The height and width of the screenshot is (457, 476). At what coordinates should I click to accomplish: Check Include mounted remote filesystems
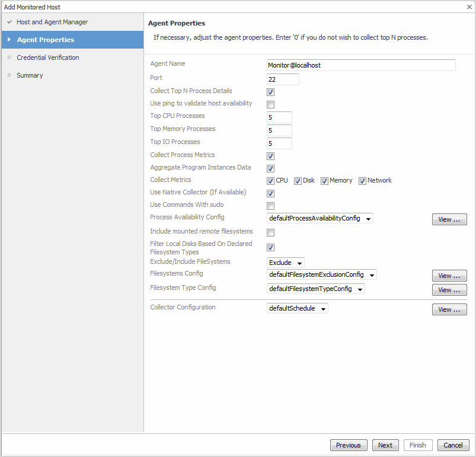270,232
